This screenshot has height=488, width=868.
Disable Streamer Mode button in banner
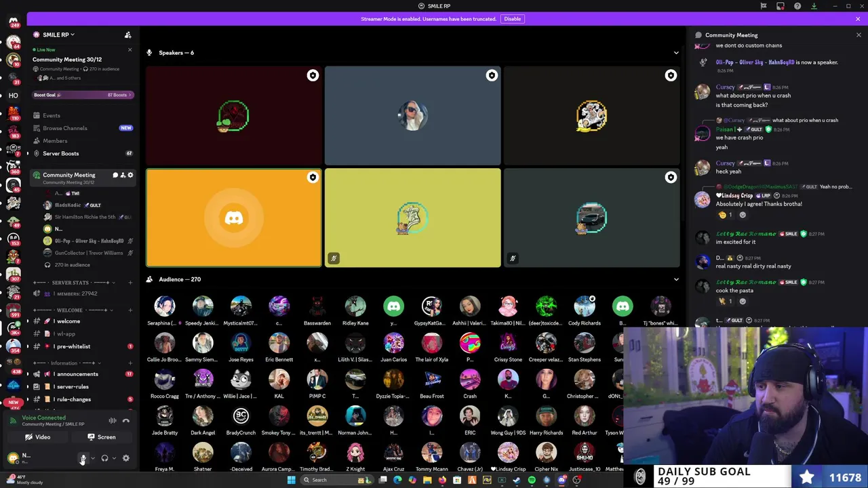(x=512, y=19)
